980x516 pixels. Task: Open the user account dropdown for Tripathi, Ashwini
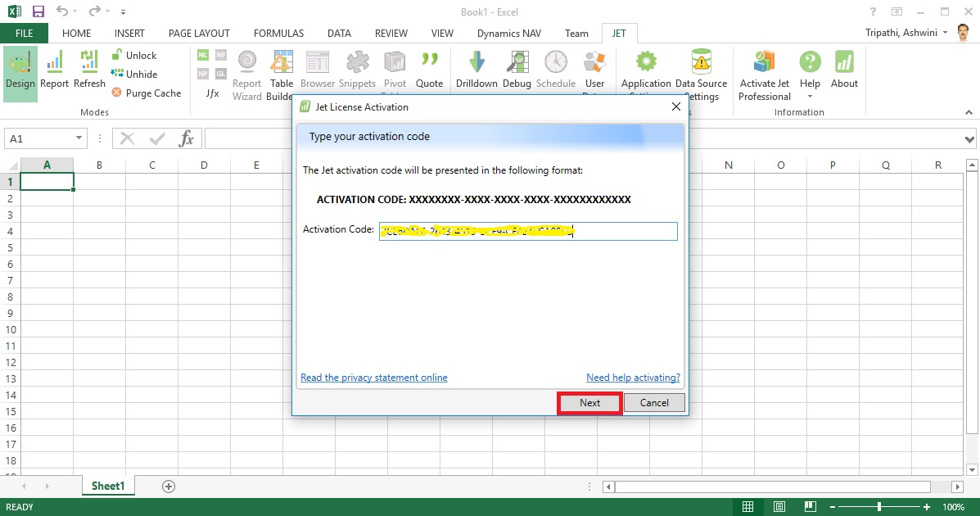point(946,33)
